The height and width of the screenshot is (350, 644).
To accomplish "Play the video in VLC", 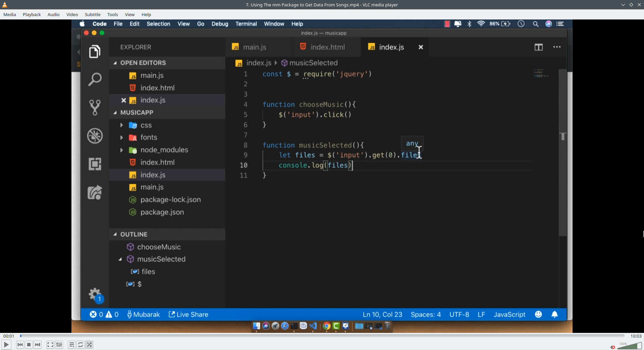I will (6, 345).
